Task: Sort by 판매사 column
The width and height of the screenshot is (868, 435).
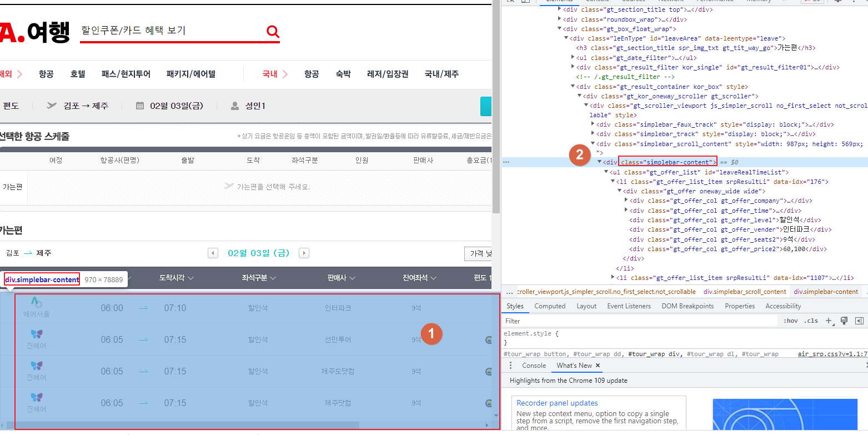Action: tap(342, 278)
